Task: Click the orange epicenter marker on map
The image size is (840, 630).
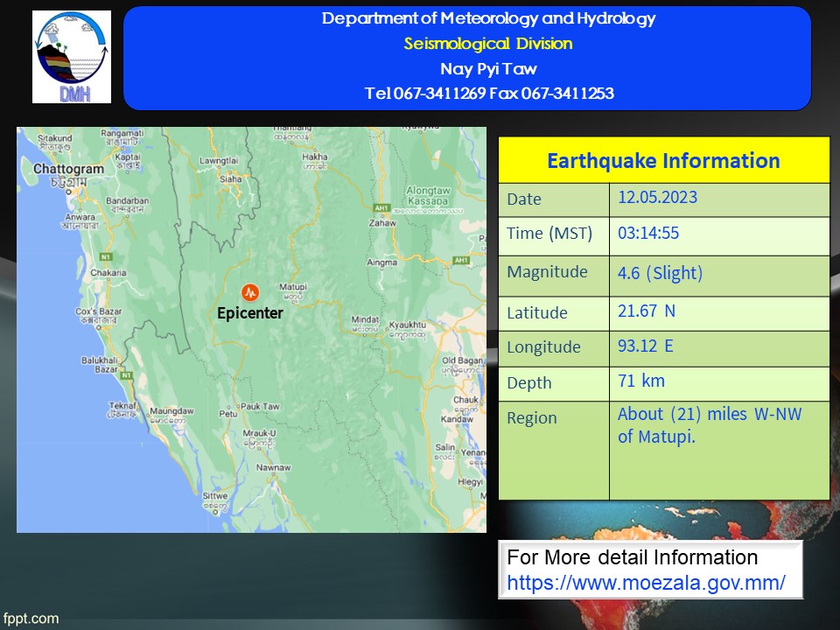Action: click(250, 292)
